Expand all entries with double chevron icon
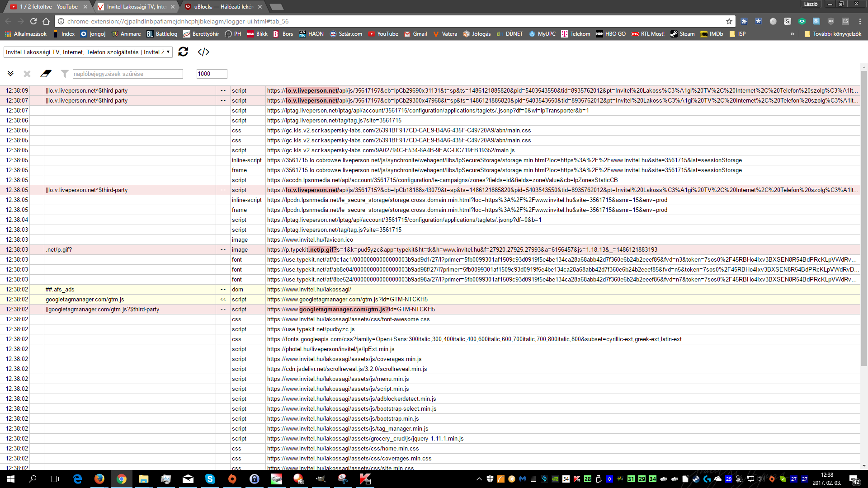Screen dimensions: 868x488 pyautogui.click(x=10, y=74)
